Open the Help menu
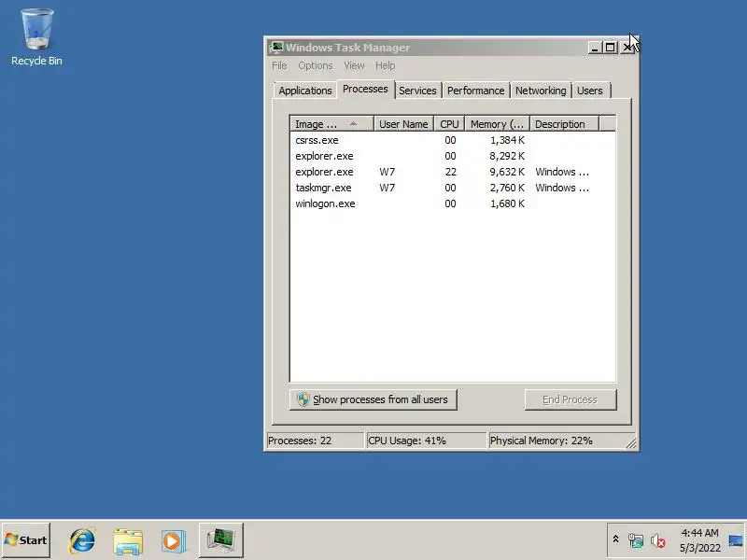This screenshot has width=747, height=560. pyautogui.click(x=385, y=65)
